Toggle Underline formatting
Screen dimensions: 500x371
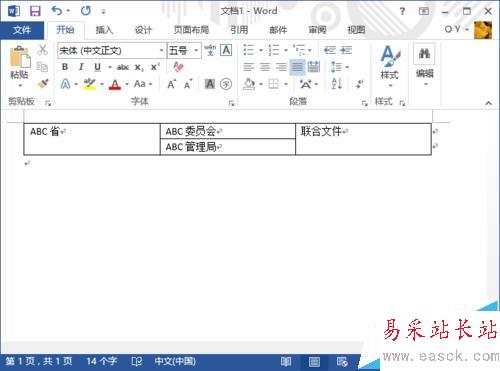pyautogui.click(x=97, y=67)
